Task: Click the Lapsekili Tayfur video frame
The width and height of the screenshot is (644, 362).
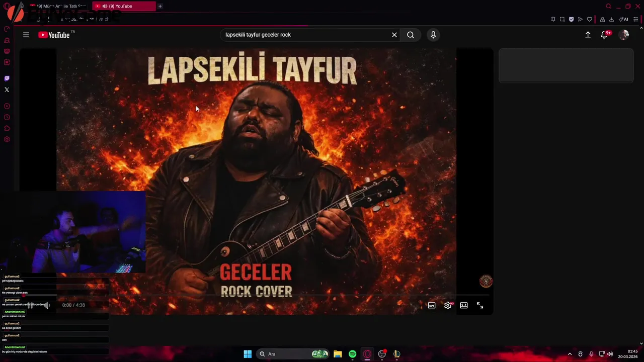Action: [257, 181]
